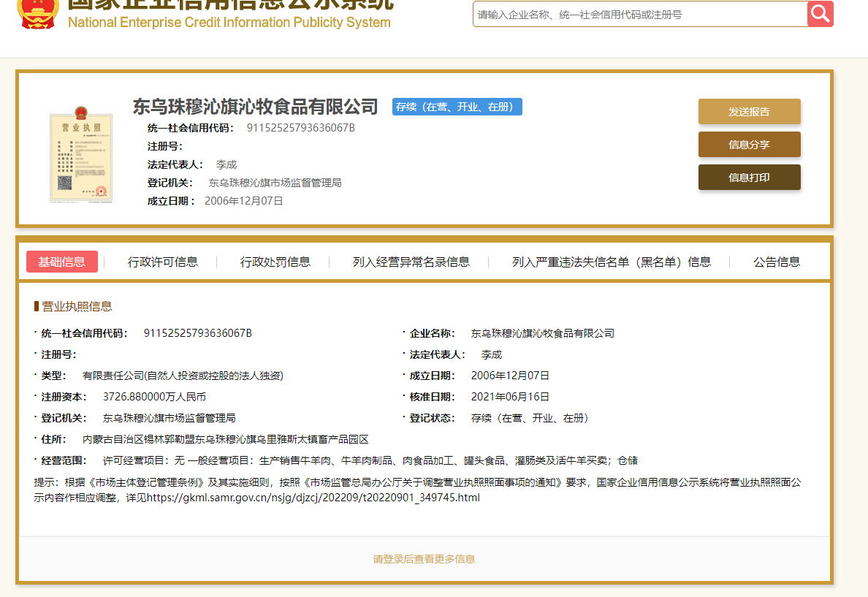Open the 列入严重违法失信名单（黑名单）信息 tab
The width and height of the screenshot is (868, 597).
[x=612, y=262]
